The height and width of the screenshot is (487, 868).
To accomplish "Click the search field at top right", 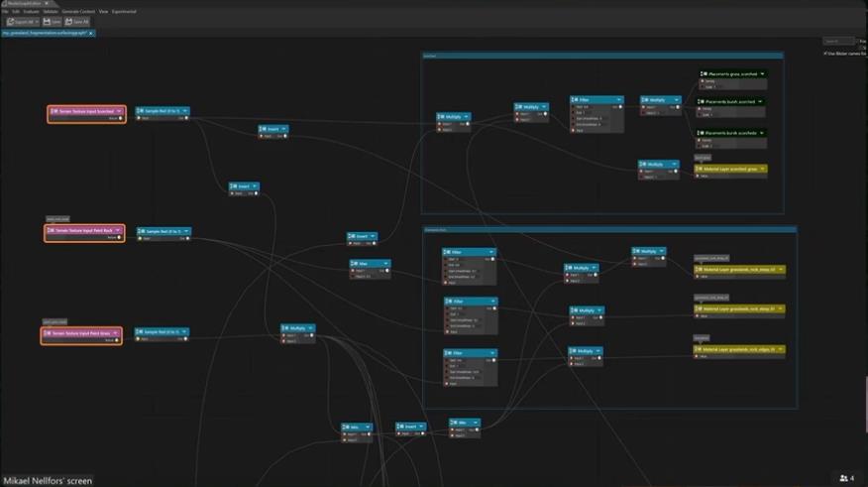I will pos(838,42).
